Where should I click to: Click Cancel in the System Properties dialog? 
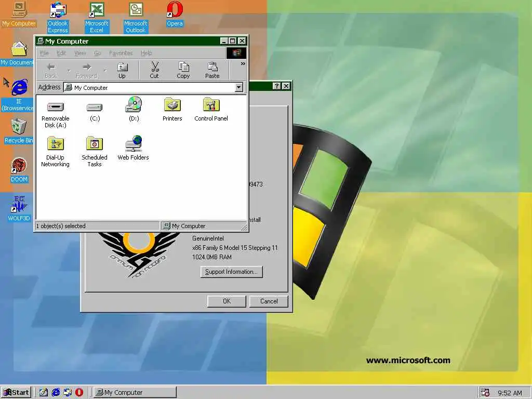pyautogui.click(x=269, y=301)
